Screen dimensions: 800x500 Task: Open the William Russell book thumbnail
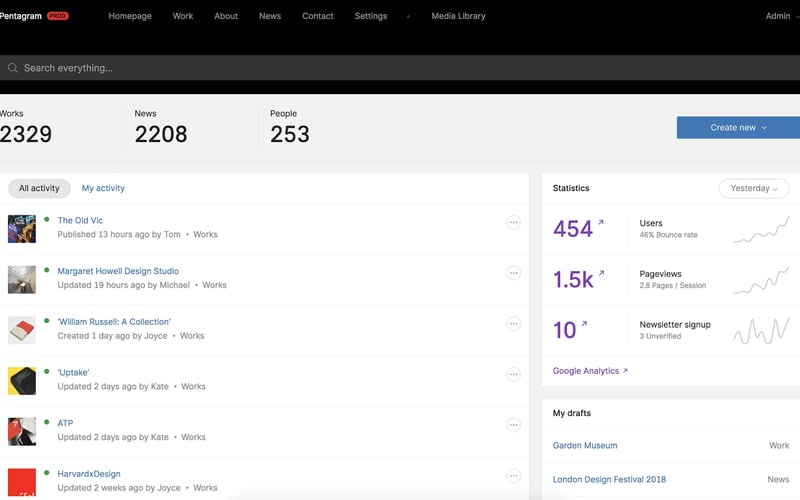(22, 330)
